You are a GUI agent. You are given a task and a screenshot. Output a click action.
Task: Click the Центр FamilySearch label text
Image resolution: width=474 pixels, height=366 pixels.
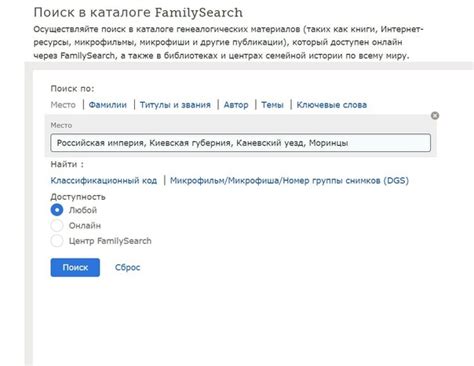coord(110,241)
